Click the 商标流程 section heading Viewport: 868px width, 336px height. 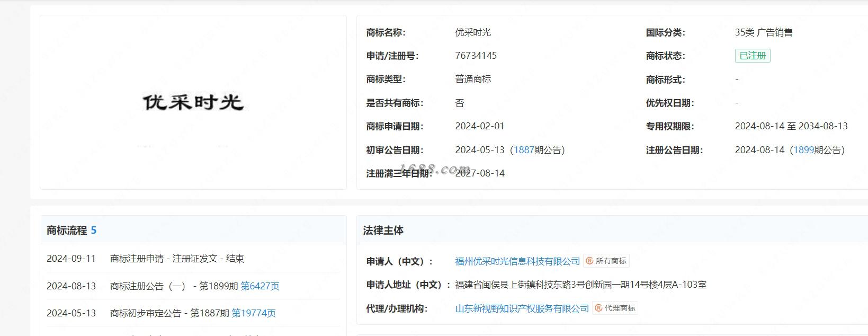pos(67,230)
